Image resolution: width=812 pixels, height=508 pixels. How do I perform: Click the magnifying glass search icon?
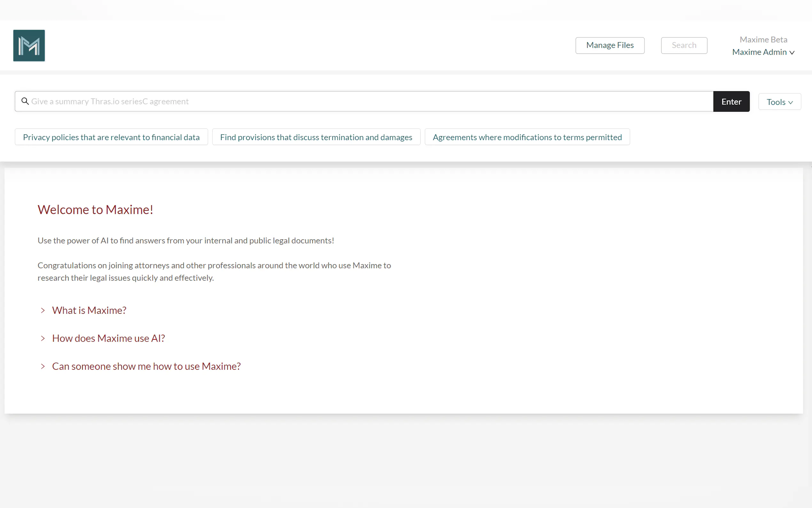(x=25, y=101)
